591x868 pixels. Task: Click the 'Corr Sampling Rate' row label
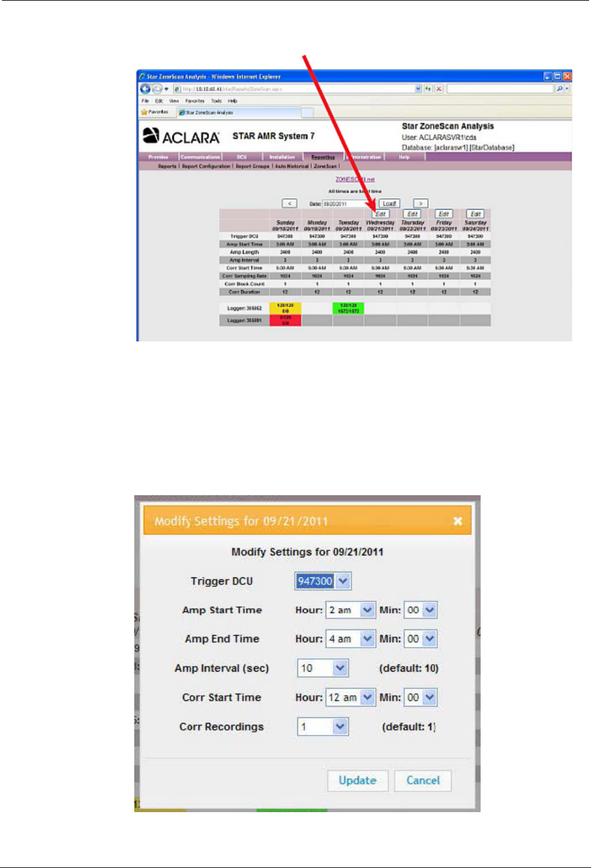(x=245, y=276)
